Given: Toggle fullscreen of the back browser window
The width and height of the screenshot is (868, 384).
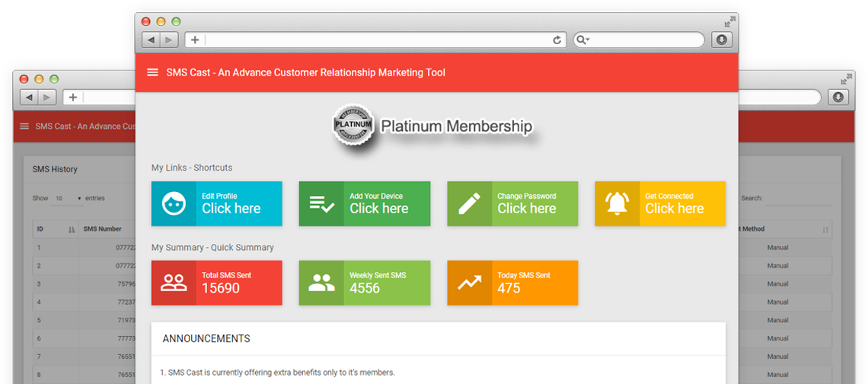Looking at the screenshot, I should point(847,78).
